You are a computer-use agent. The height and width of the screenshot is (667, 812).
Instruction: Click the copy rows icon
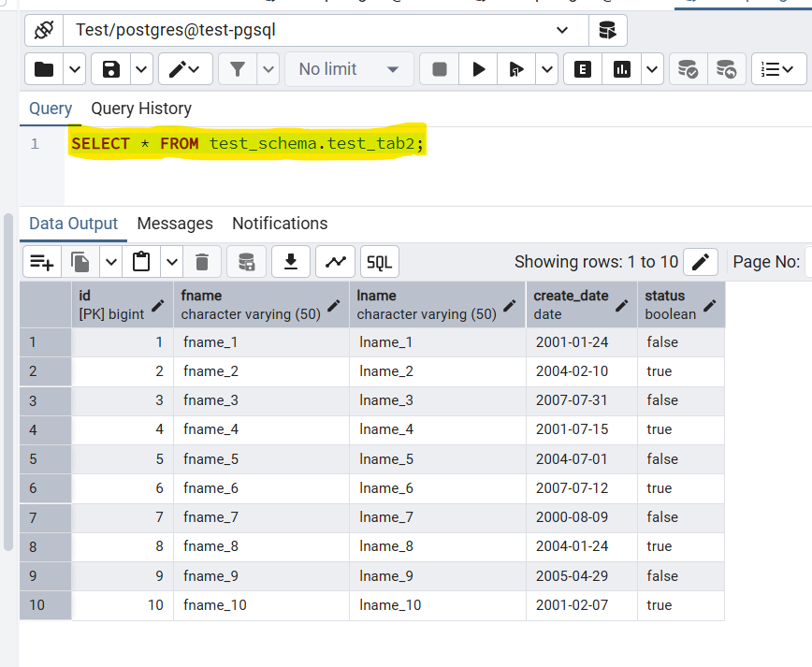pyautogui.click(x=80, y=262)
